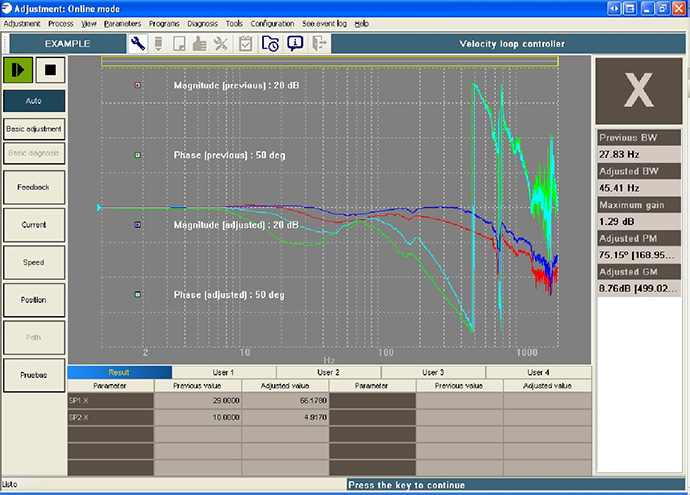The image size is (690, 495).
Task: Toggle Magnitude (previous) red legend marker
Action: (x=138, y=85)
